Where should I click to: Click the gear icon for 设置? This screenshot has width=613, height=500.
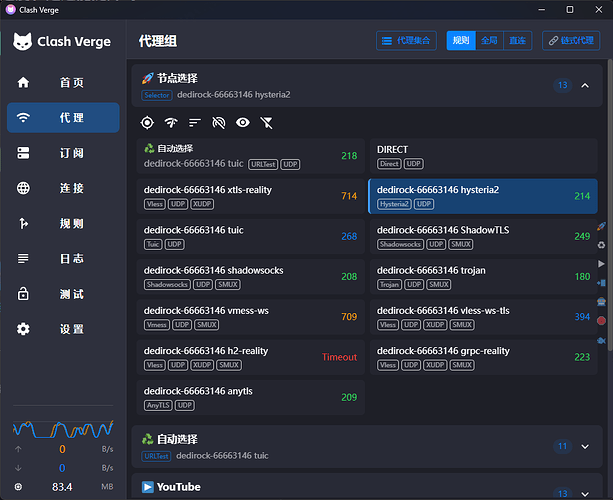[23, 329]
